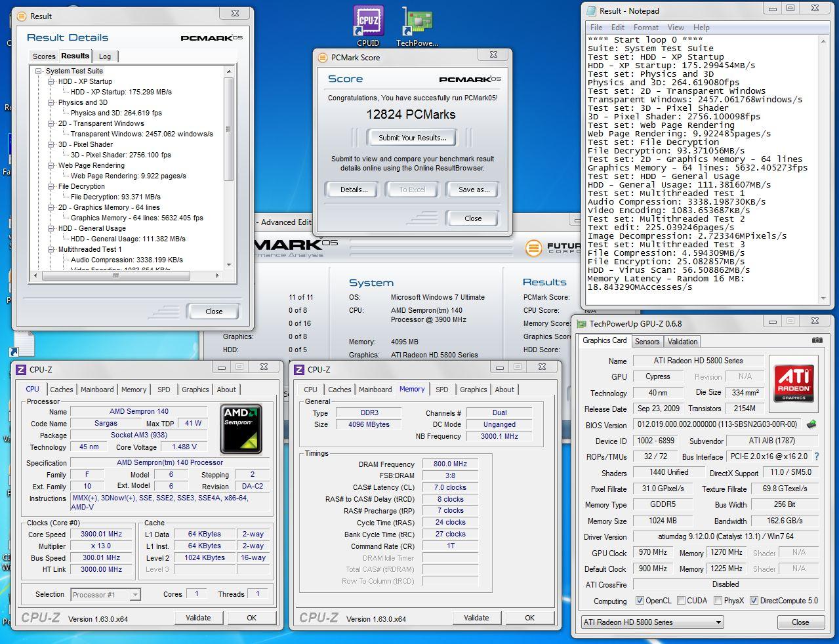The image size is (839, 644).
Task: Click the GPU-Z screenshot camera icon
Action: [817, 340]
